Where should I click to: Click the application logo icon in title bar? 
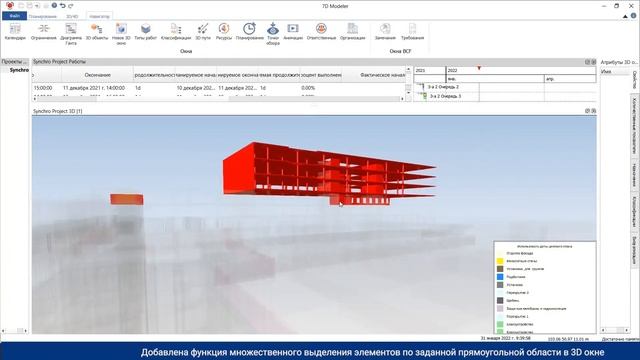(x=10, y=6)
